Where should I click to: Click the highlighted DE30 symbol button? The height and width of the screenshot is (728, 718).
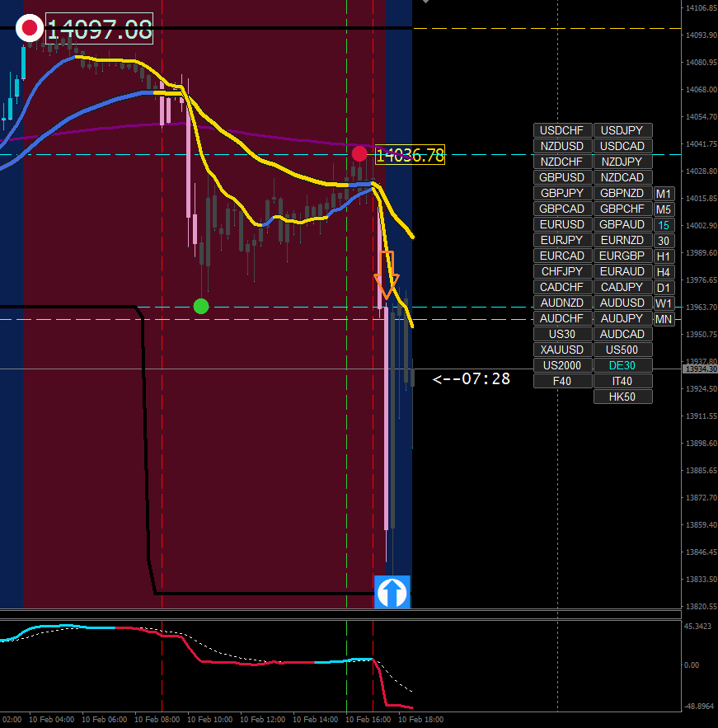(623, 365)
